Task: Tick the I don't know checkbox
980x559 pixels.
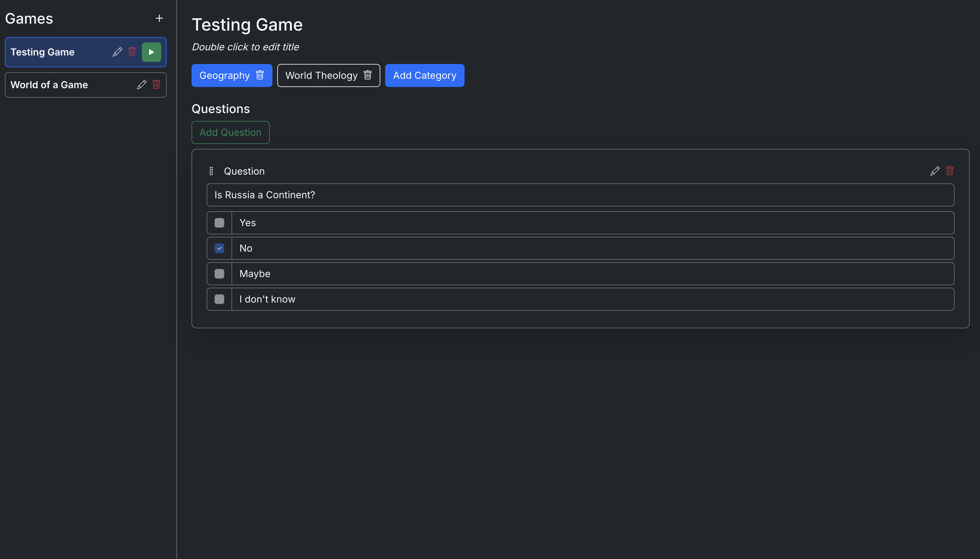Action: (219, 299)
